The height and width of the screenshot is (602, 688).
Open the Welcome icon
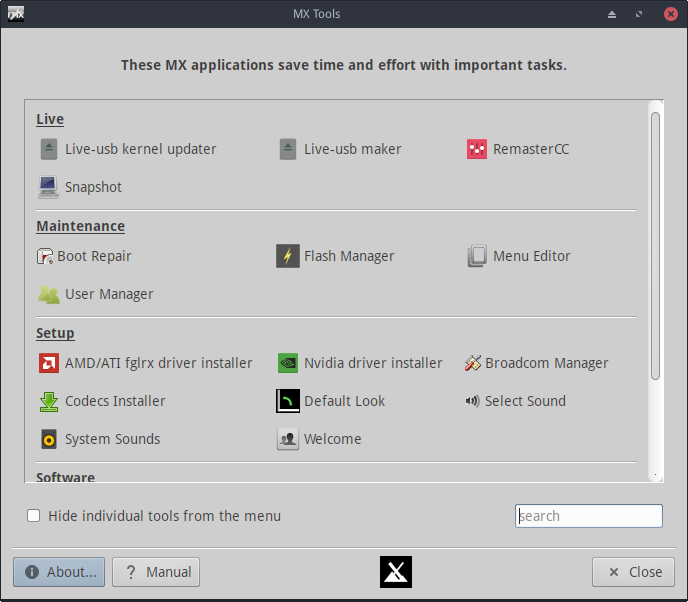(x=288, y=439)
